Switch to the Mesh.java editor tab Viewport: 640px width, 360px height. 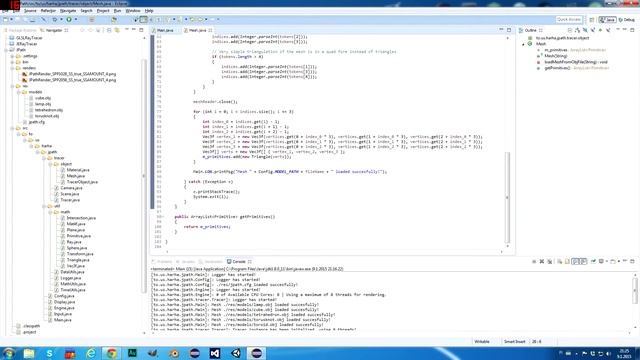tap(198, 30)
